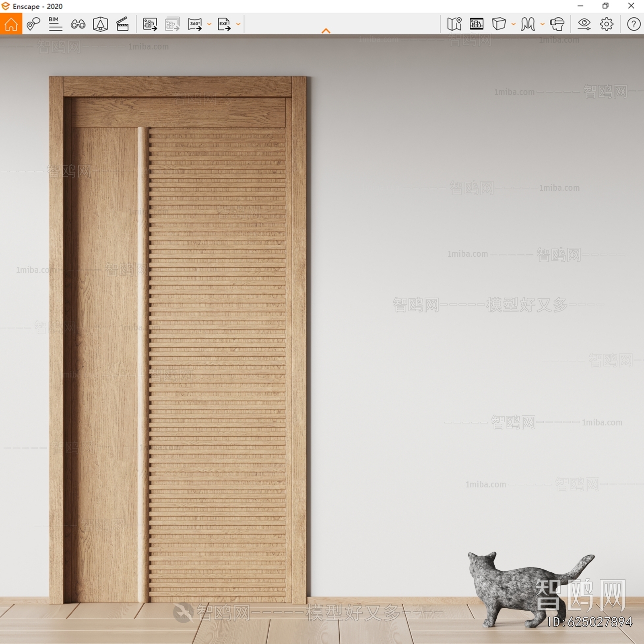This screenshot has height=644, width=644.
Task: Expand the 360° panorama dropdown arrow
Action: coord(209,24)
